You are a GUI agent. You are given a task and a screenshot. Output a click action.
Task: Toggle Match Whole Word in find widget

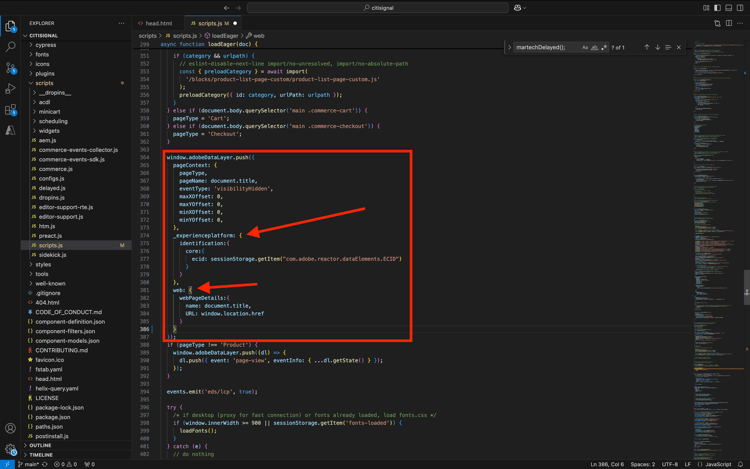(x=594, y=47)
